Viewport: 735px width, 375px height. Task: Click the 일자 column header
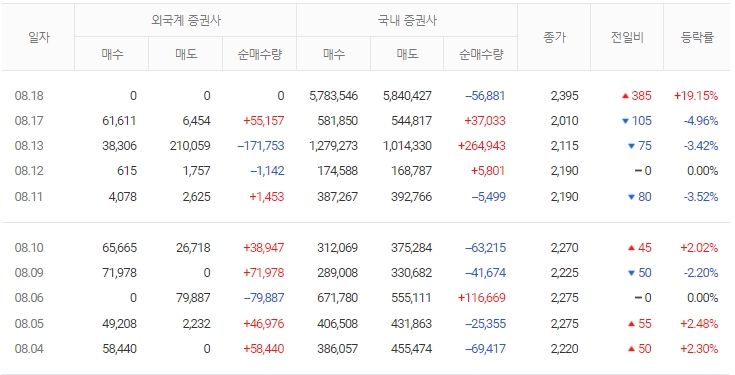click(38, 38)
